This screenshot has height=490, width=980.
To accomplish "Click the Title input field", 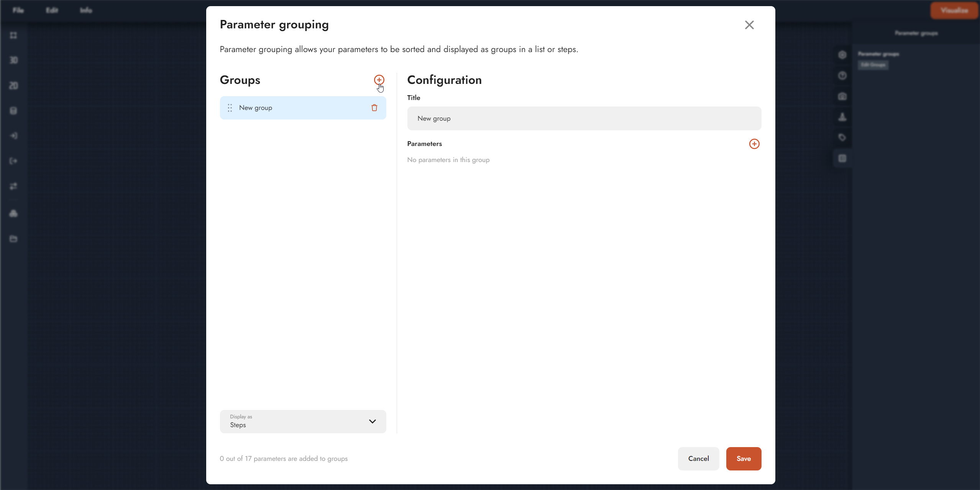I will click(584, 118).
